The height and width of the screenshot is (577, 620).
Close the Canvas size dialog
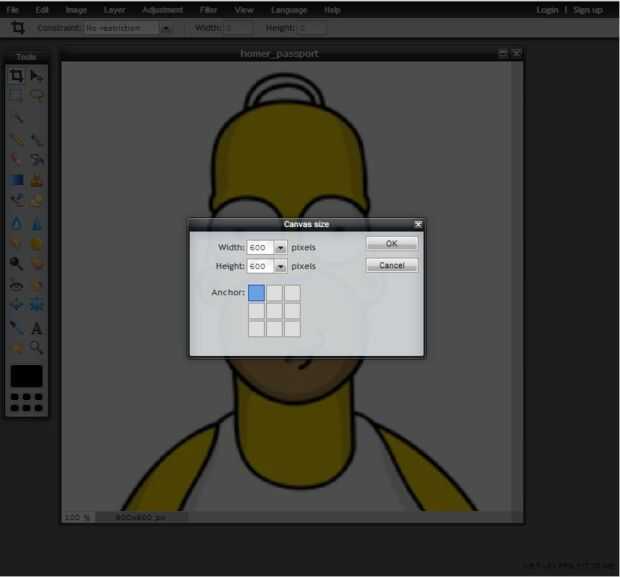pyautogui.click(x=418, y=224)
